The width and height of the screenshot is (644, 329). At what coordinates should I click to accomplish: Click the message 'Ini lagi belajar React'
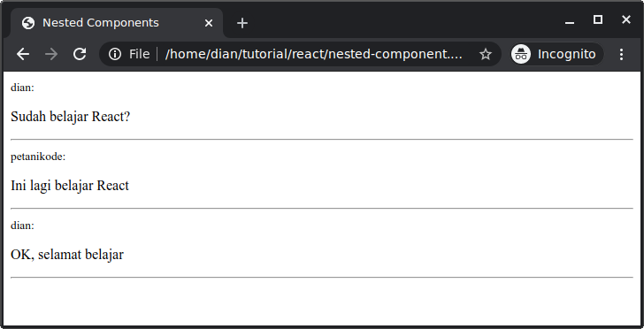[x=70, y=186]
